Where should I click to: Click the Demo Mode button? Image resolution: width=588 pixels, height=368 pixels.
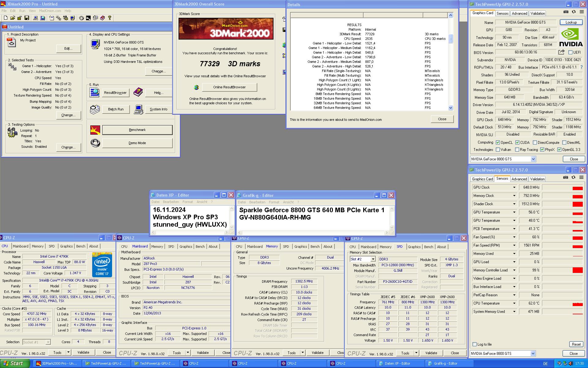(137, 143)
